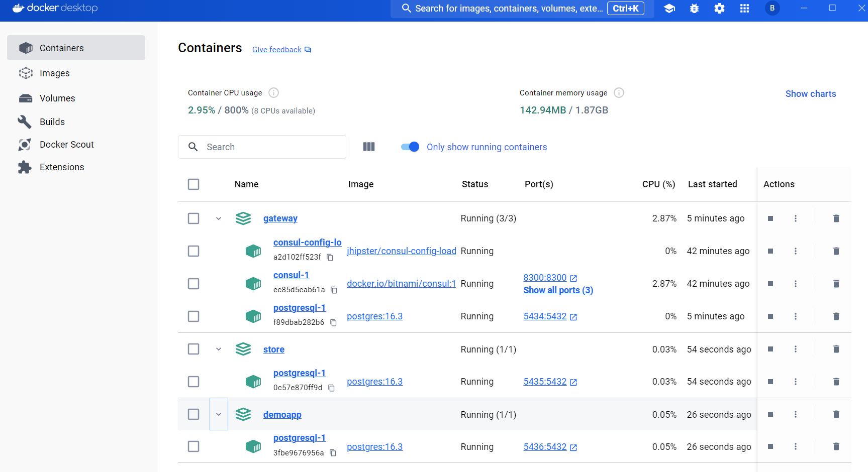Open the demoapp stack link
The width and height of the screenshot is (868, 472).
click(282, 415)
